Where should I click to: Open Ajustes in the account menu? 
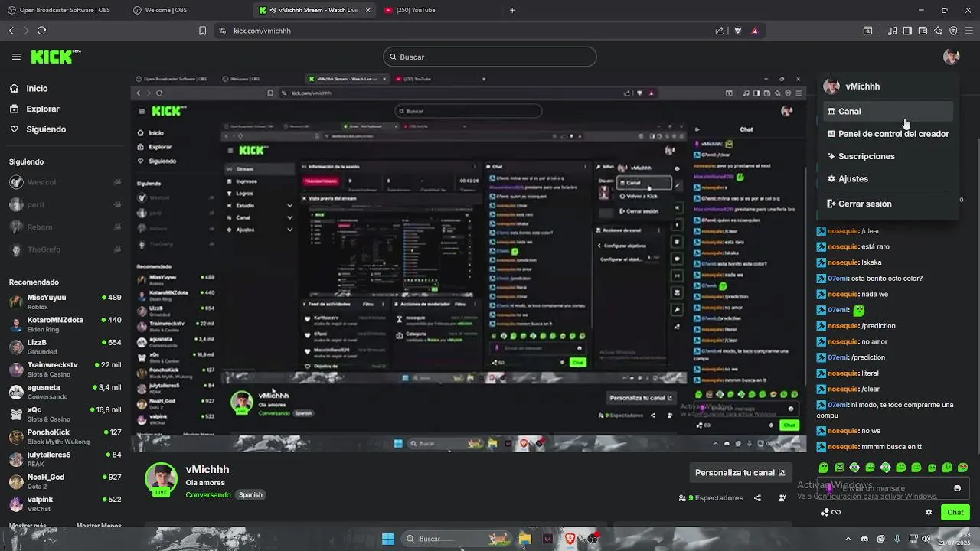pos(888,179)
